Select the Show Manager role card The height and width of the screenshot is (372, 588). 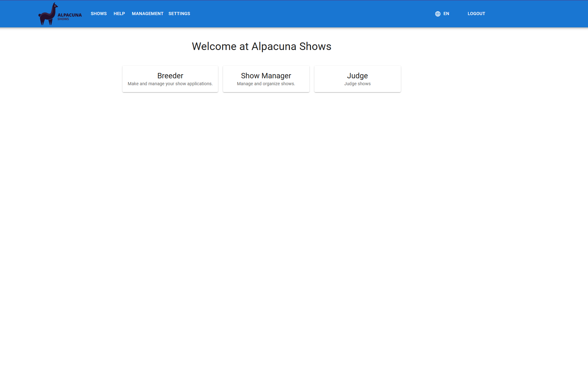click(x=266, y=79)
